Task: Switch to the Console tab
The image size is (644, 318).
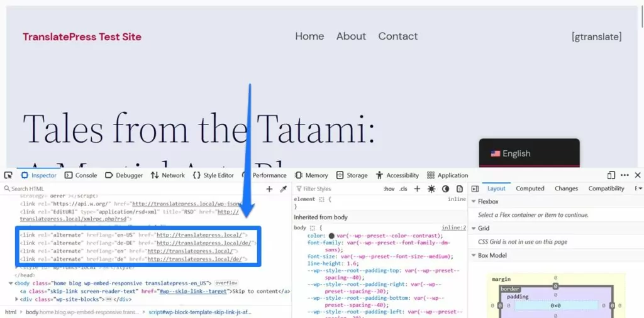Action: pyautogui.click(x=81, y=175)
